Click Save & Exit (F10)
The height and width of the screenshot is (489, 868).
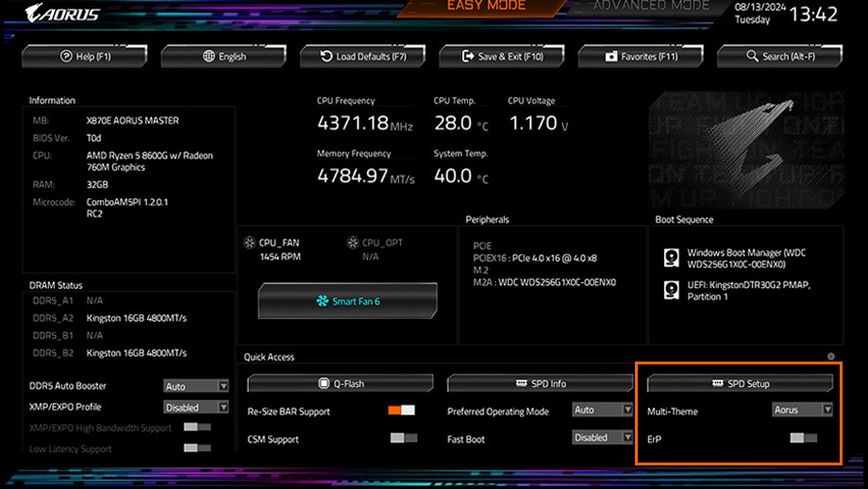coord(503,57)
